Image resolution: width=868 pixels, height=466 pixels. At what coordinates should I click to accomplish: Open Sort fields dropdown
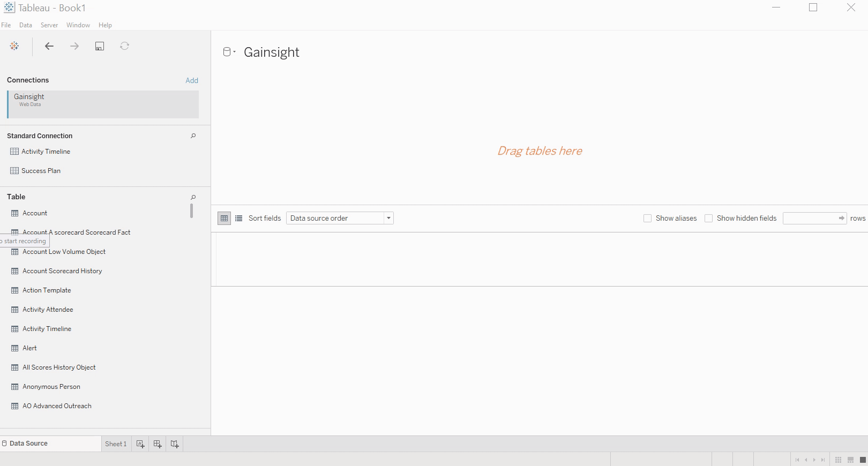(340, 218)
